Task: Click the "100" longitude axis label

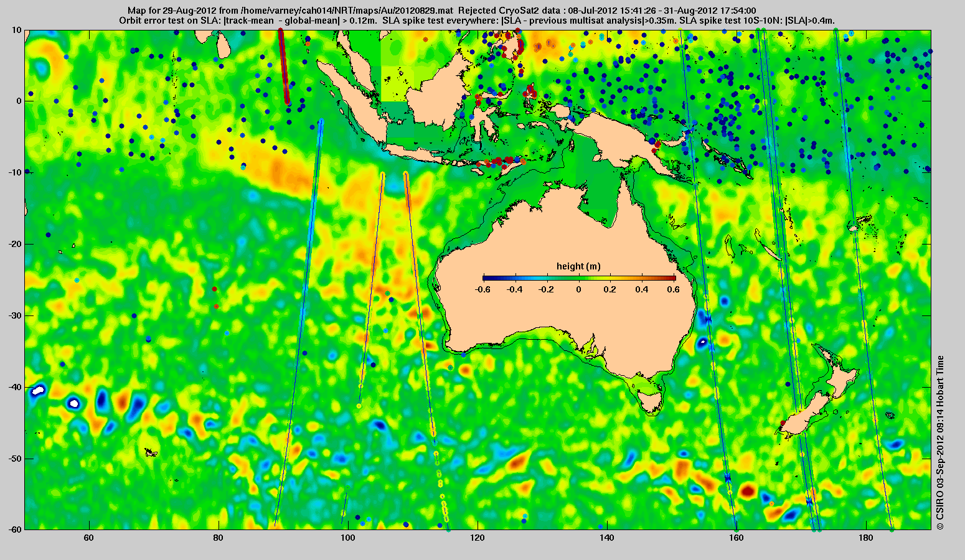Action: [347, 537]
